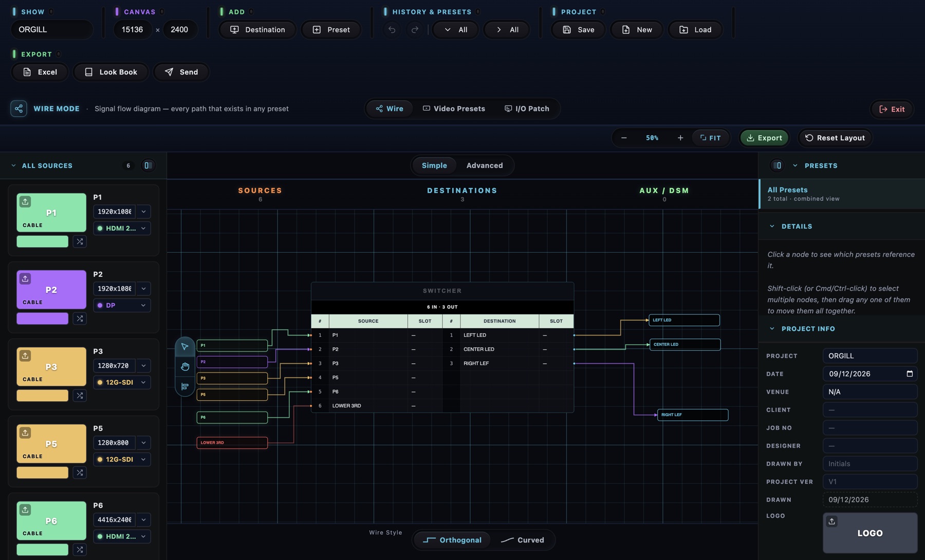
Task: Click the Export section info icon
Action: pos(59,54)
